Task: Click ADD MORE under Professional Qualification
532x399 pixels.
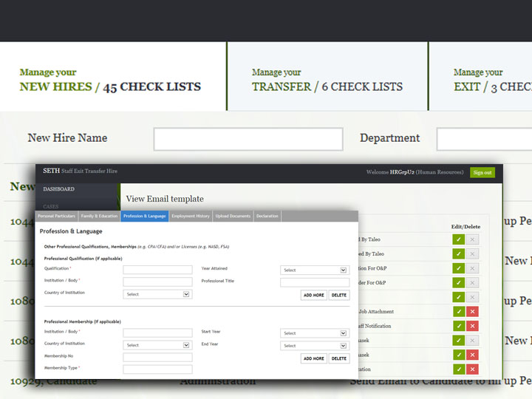Action: pyautogui.click(x=314, y=295)
